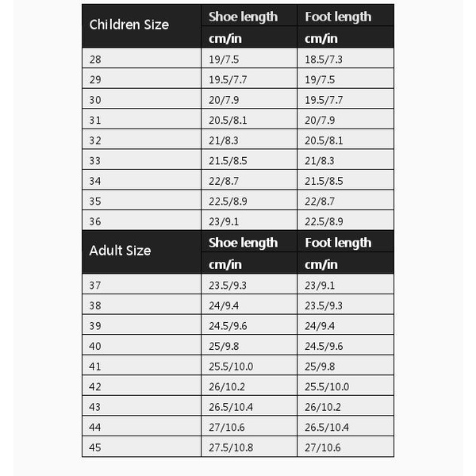The width and height of the screenshot is (476, 476).
Task: Click foot length 19.5/7.7 for size 30
Action: (x=345, y=98)
